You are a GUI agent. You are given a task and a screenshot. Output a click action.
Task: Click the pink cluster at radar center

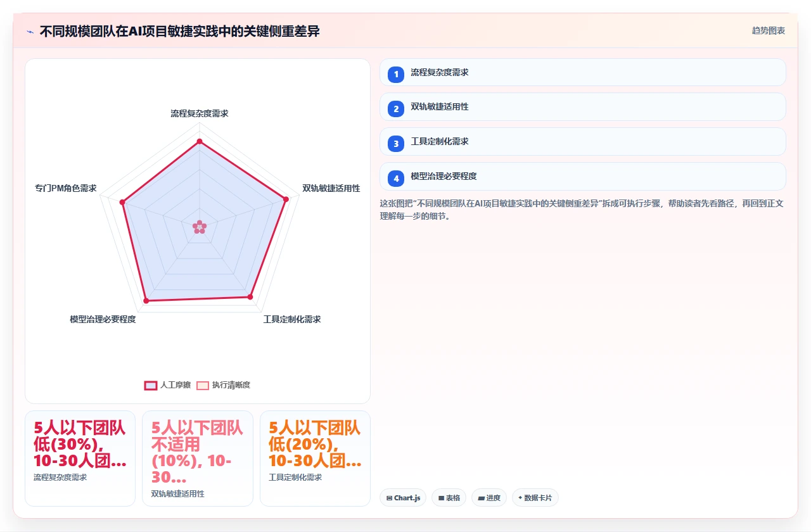(x=200, y=227)
